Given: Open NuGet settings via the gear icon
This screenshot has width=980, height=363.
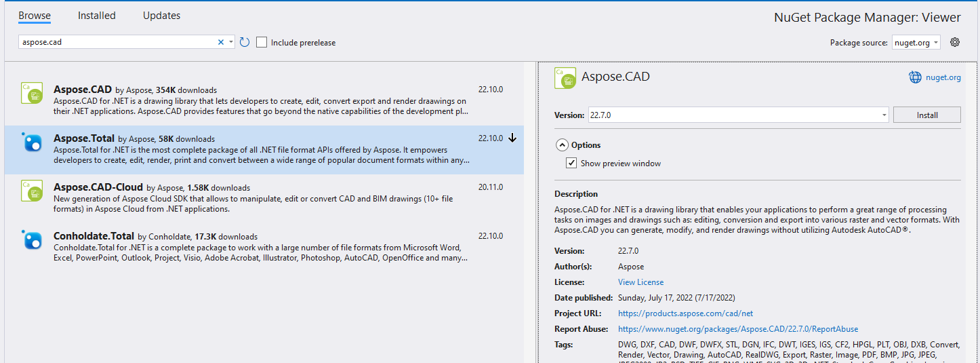Looking at the screenshot, I should coord(955,42).
